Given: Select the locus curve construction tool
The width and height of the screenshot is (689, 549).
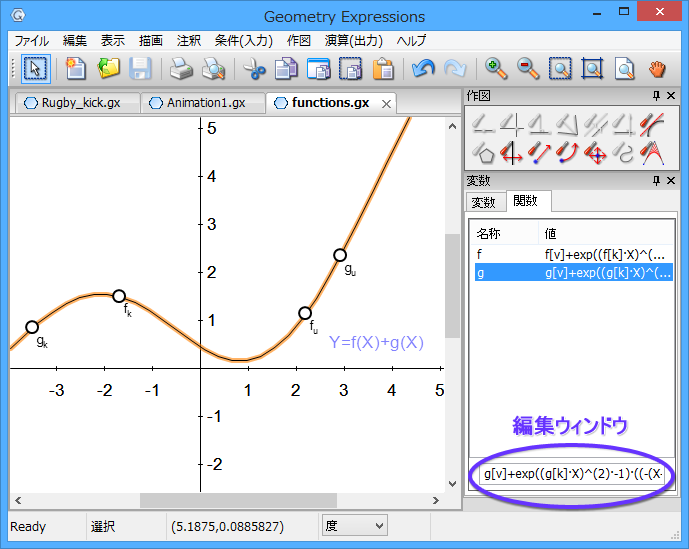Looking at the screenshot, I should (624, 153).
